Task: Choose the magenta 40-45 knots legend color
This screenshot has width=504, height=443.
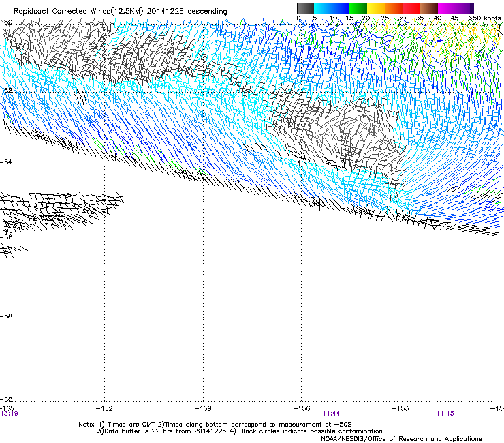Action: click(447, 8)
